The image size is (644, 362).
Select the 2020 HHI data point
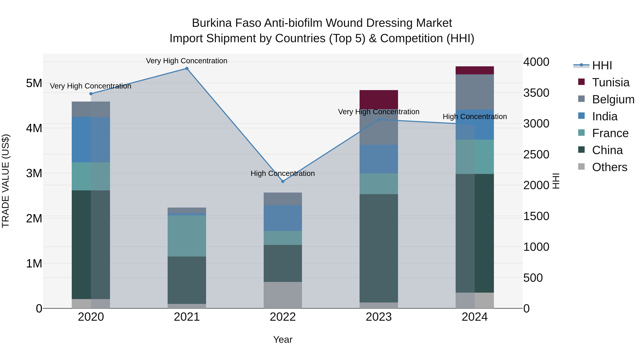tap(91, 94)
